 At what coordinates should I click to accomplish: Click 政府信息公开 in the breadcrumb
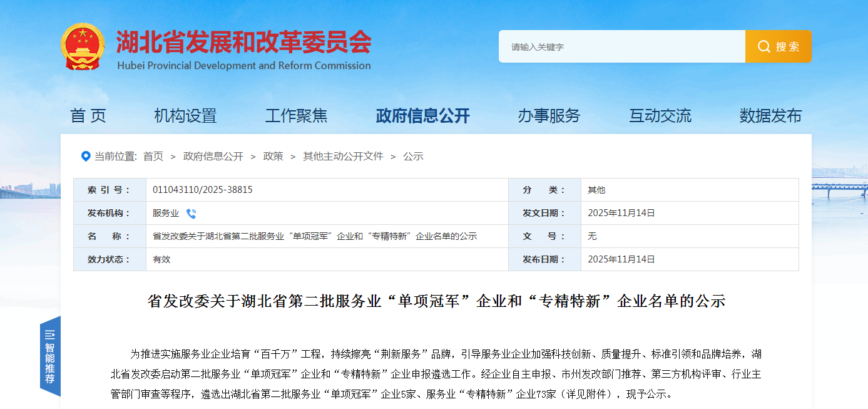pos(213,157)
